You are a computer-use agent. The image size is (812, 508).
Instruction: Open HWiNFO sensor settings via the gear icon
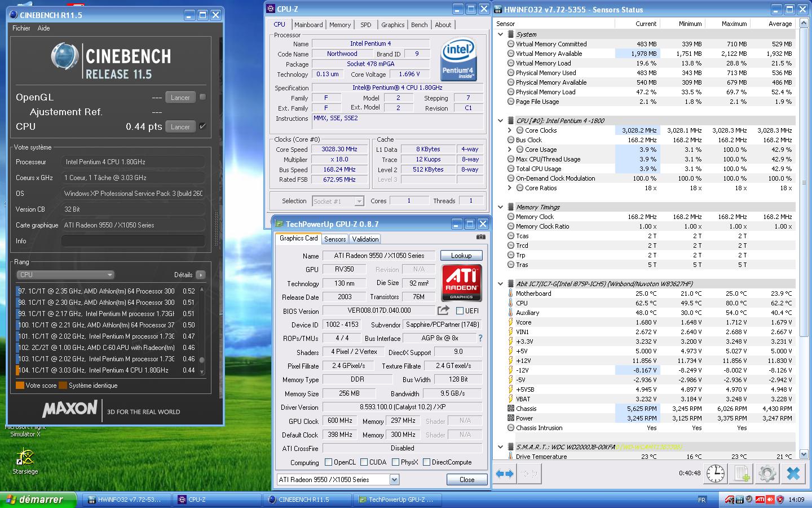(x=767, y=474)
